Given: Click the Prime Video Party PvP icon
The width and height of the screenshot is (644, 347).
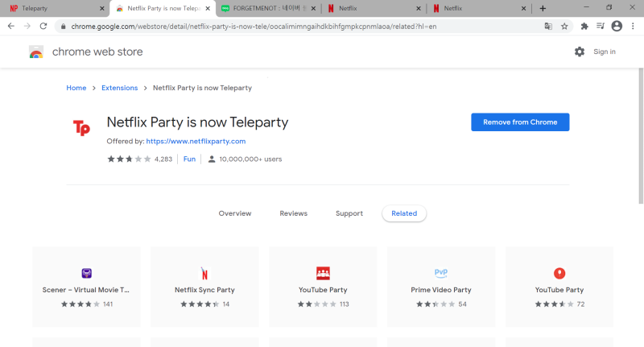Looking at the screenshot, I should pyautogui.click(x=440, y=273).
